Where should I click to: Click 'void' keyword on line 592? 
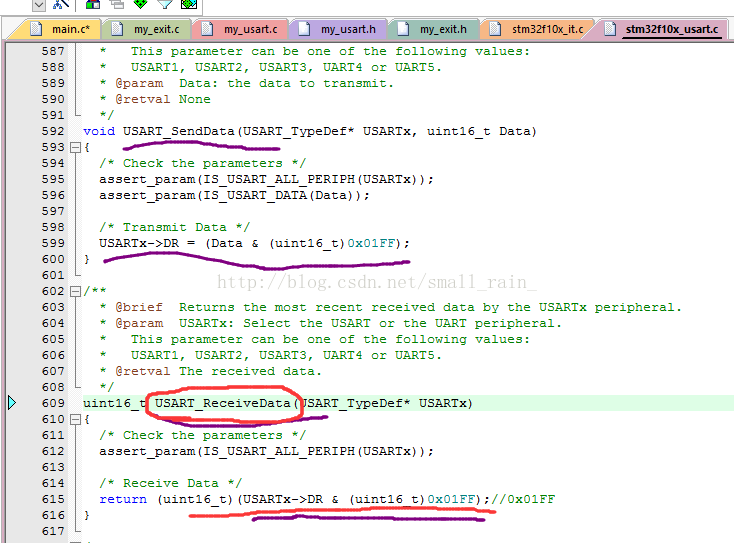pyautogui.click(x=99, y=131)
